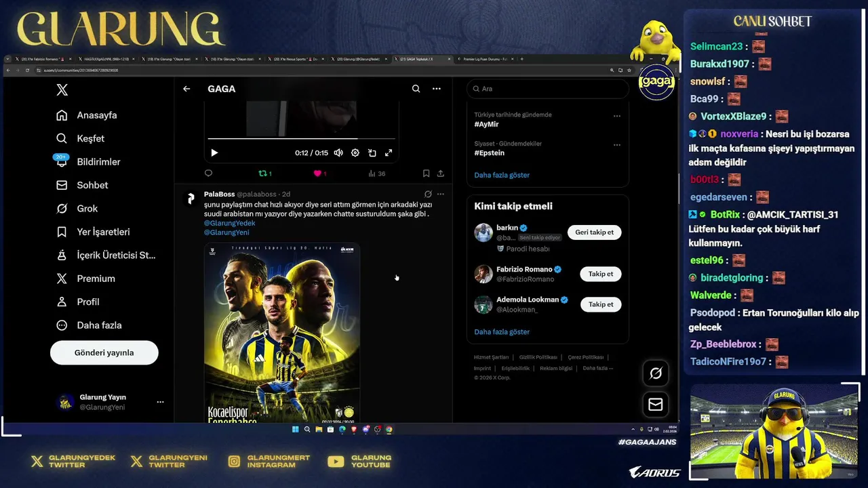Open Fabrizio Romano profile picture
868x488 pixels.
coord(483,274)
